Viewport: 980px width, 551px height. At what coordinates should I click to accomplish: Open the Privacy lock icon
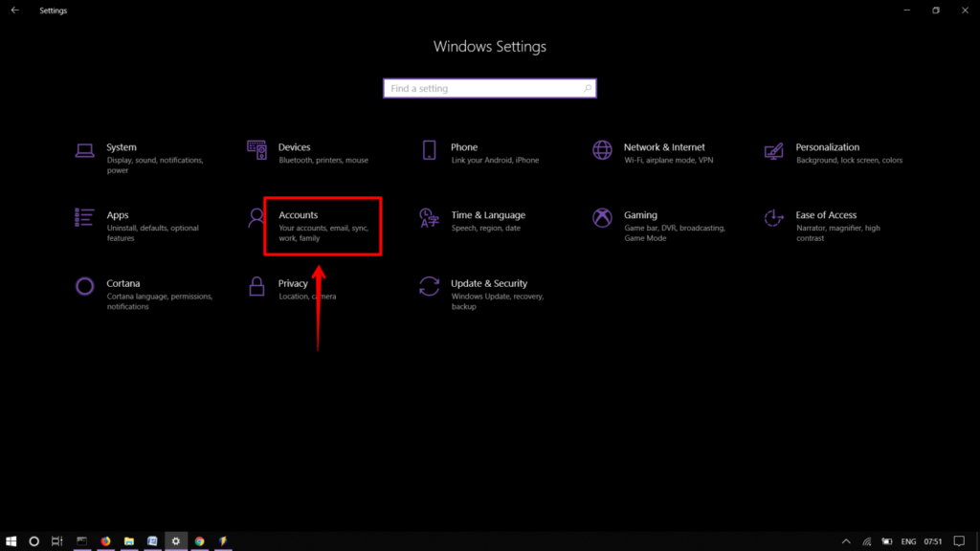tap(256, 286)
